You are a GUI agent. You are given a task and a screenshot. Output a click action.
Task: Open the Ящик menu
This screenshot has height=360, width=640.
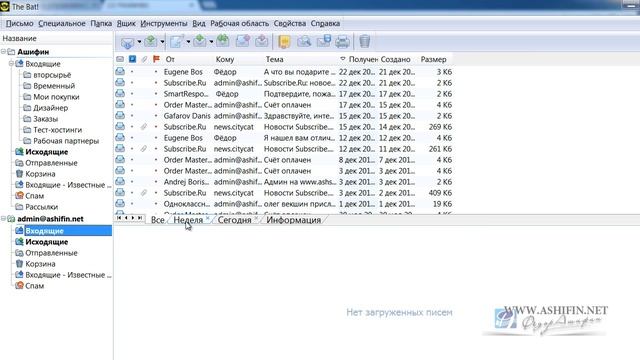126,23
